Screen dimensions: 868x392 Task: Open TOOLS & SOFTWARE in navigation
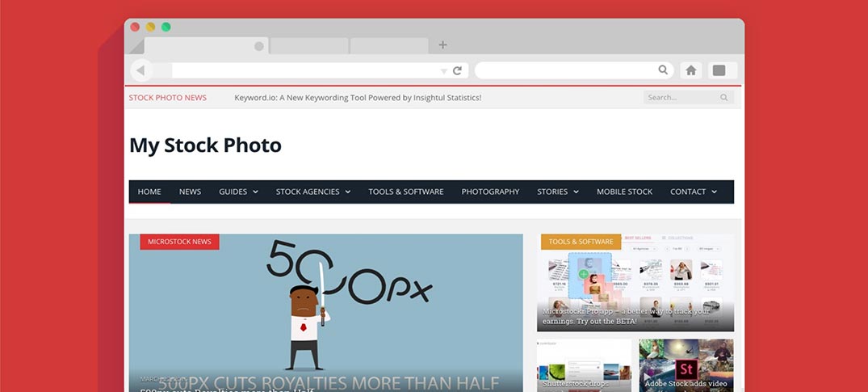click(406, 192)
